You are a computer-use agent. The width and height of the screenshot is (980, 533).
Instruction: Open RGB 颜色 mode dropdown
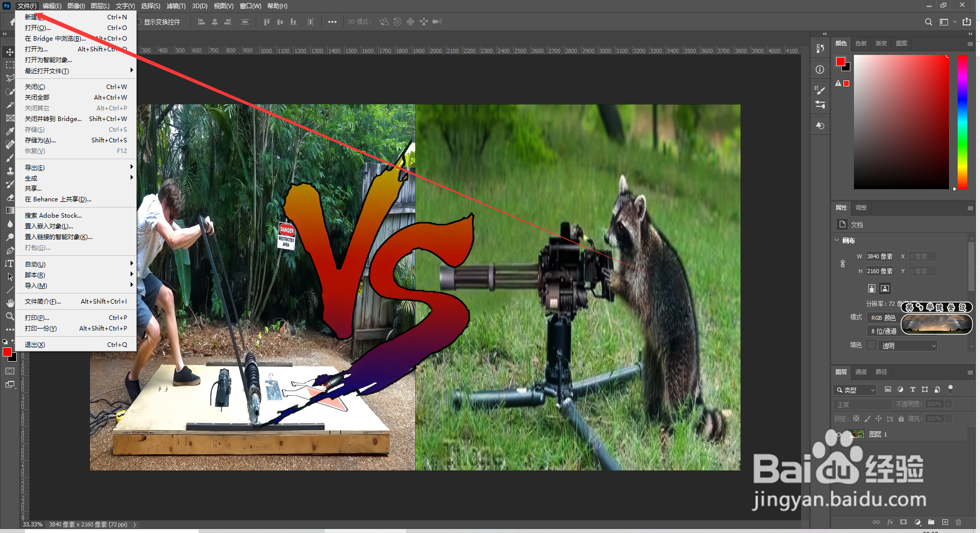[883, 318]
